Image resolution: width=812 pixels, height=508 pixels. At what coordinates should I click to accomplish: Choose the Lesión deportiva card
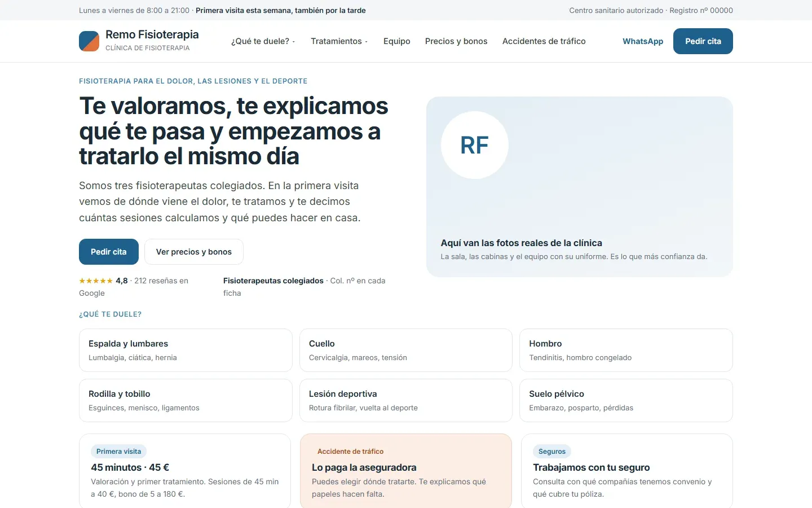(x=406, y=400)
